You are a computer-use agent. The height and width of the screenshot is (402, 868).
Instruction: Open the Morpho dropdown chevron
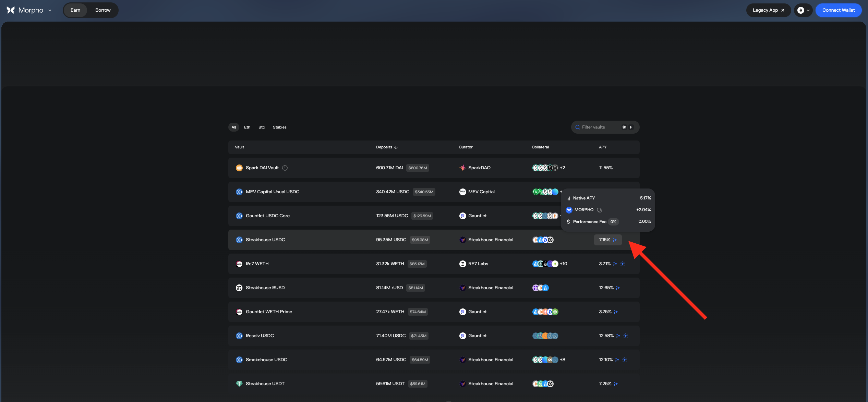(x=50, y=11)
